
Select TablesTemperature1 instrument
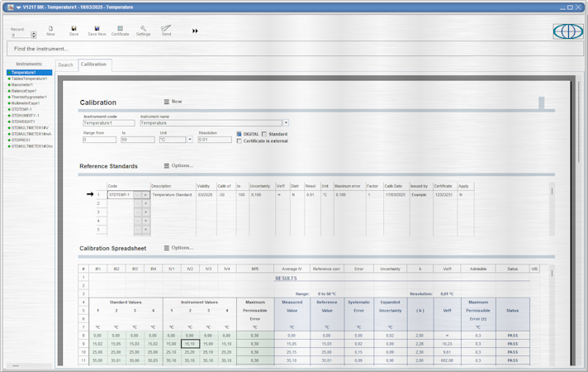click(x=29, y=79)
